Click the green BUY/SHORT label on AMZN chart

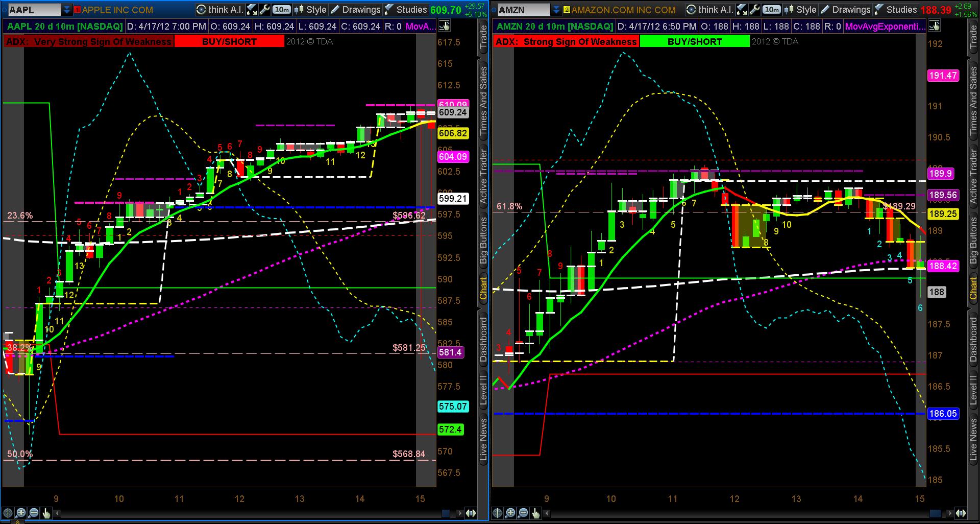(695, 41)
